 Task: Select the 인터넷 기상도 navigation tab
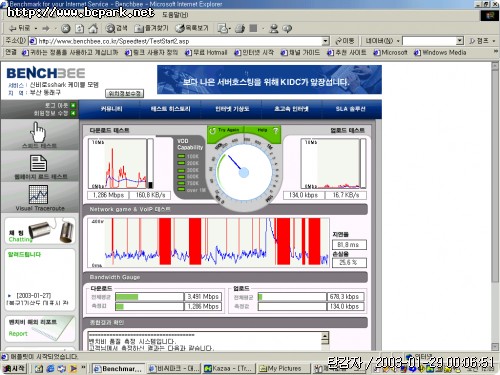232,109
